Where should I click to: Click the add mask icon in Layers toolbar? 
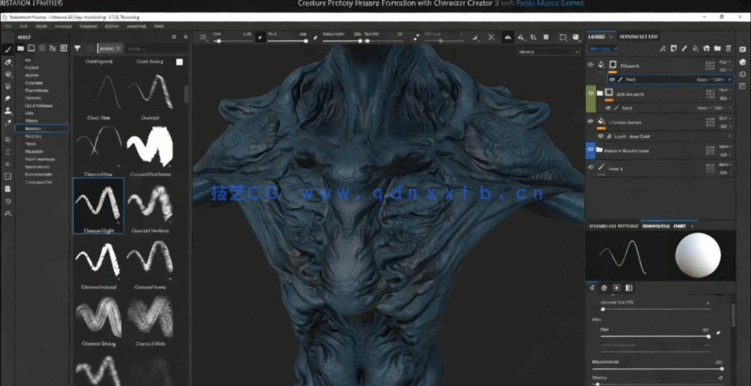click(x=674, y=48)
